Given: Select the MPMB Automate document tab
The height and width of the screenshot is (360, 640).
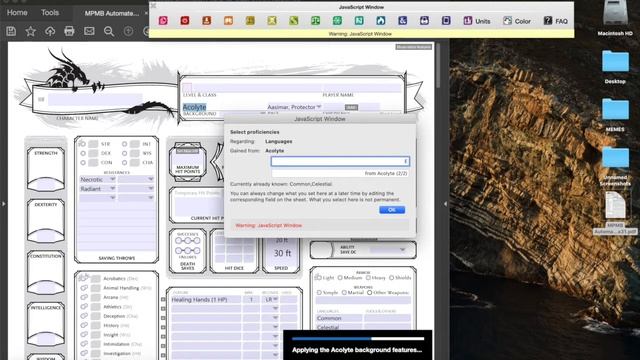Looking at the screenshot, I should coord(111,13).
